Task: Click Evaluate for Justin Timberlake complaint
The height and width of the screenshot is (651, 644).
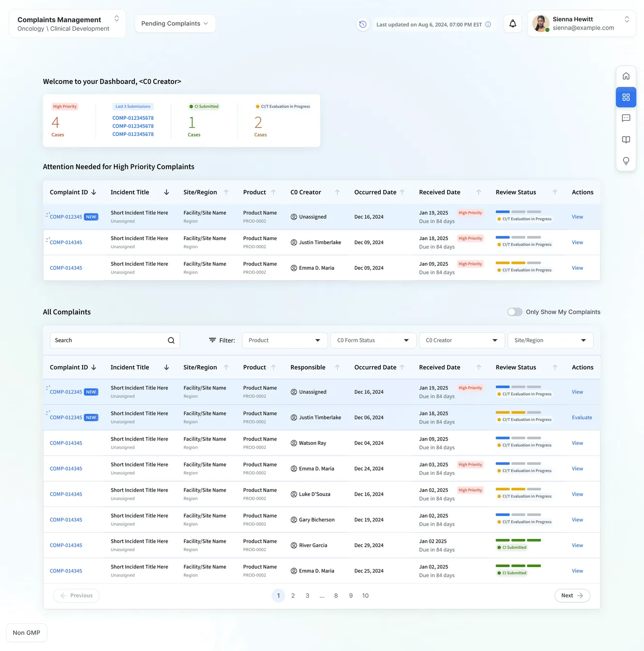Action: pyautogui.click(x=582, y=418)
